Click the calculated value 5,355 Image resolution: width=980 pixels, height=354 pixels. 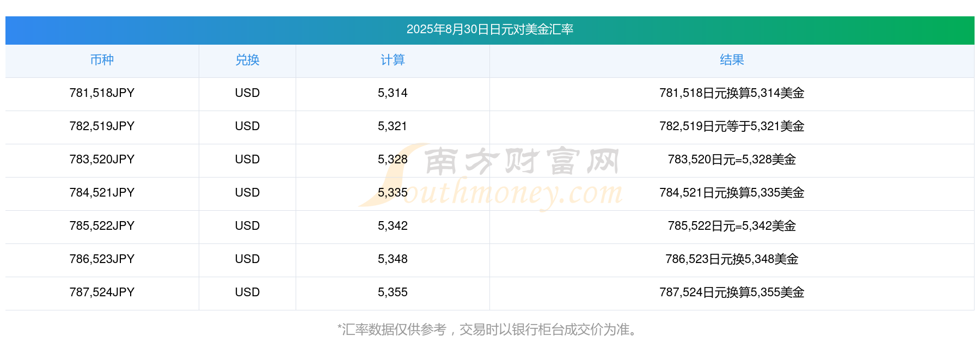[x=393, y=292]
